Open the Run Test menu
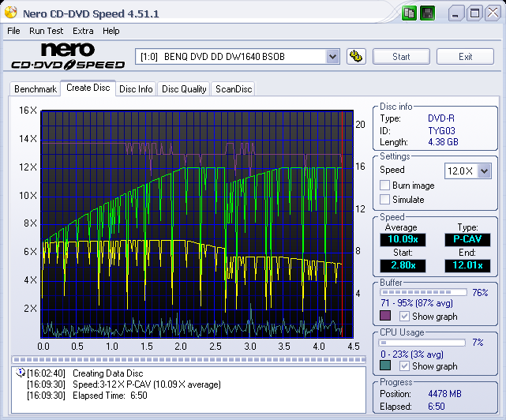506x420 pixels. coord(47,31)
